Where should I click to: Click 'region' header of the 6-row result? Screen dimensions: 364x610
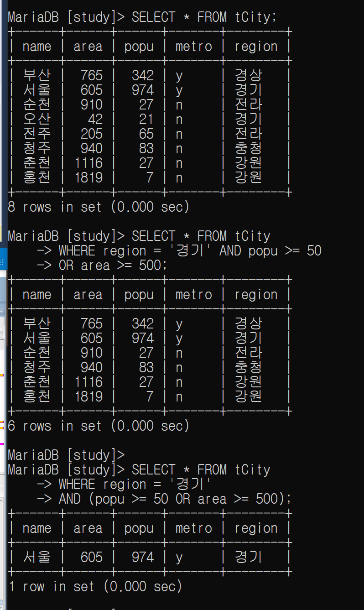click(256, 295)
